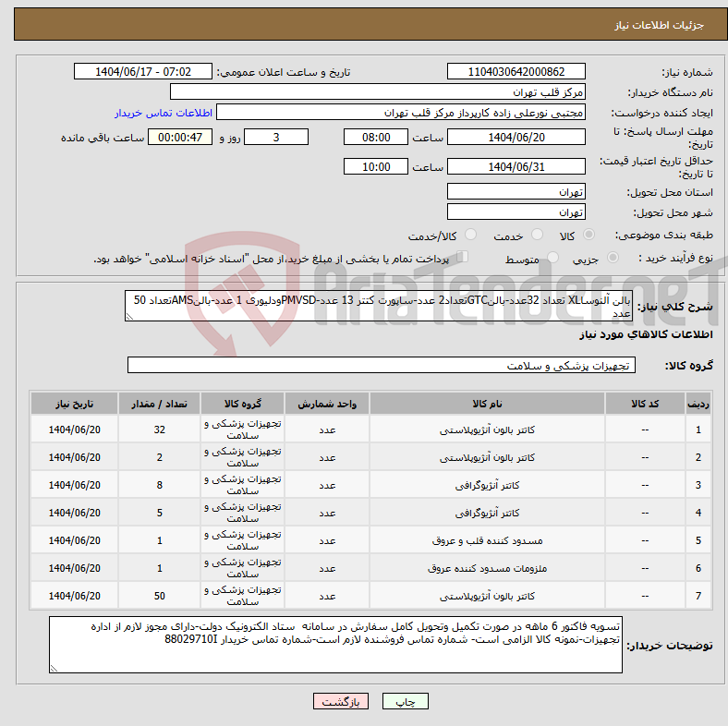
Task: Click quantity 32 in row 1
Action: tap(159, 430)
